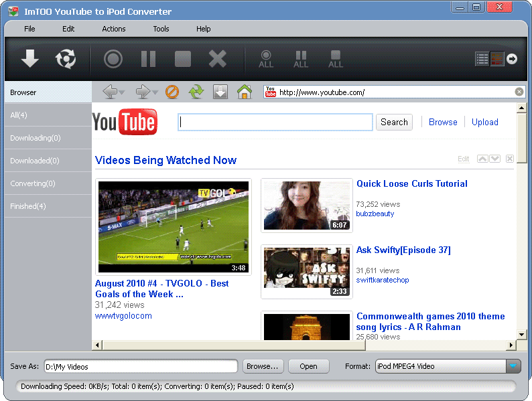This screenshot has height=401, width=532.
Task: Click the browser download-video icon
Action: (x=220, y=92)
